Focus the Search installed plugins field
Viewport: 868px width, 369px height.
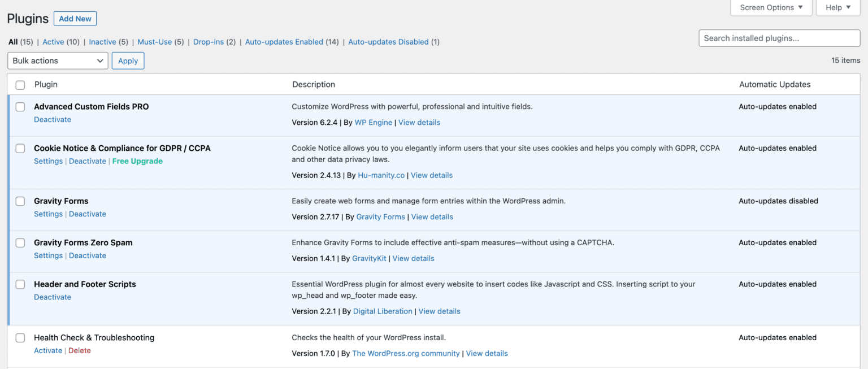click(x=779, y=38)
